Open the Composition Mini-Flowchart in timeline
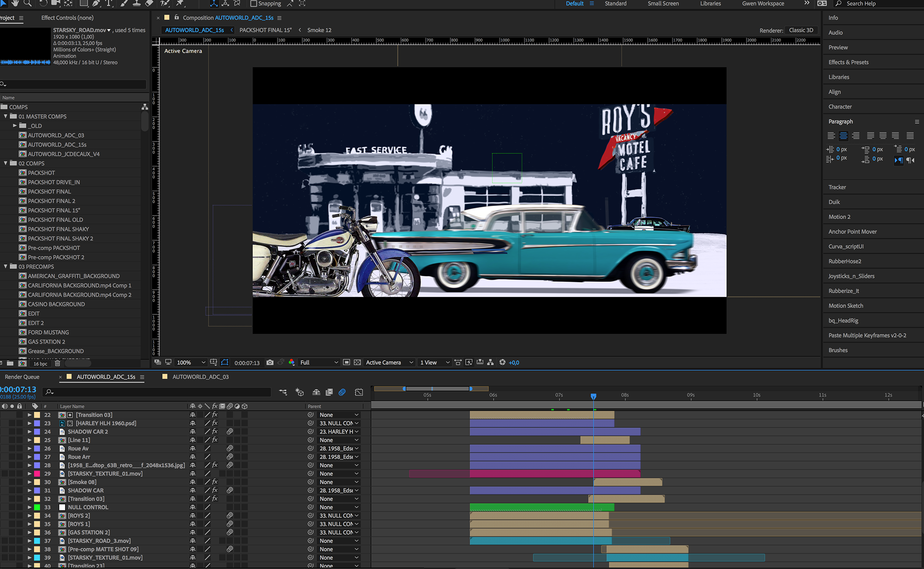 (283, 392)
